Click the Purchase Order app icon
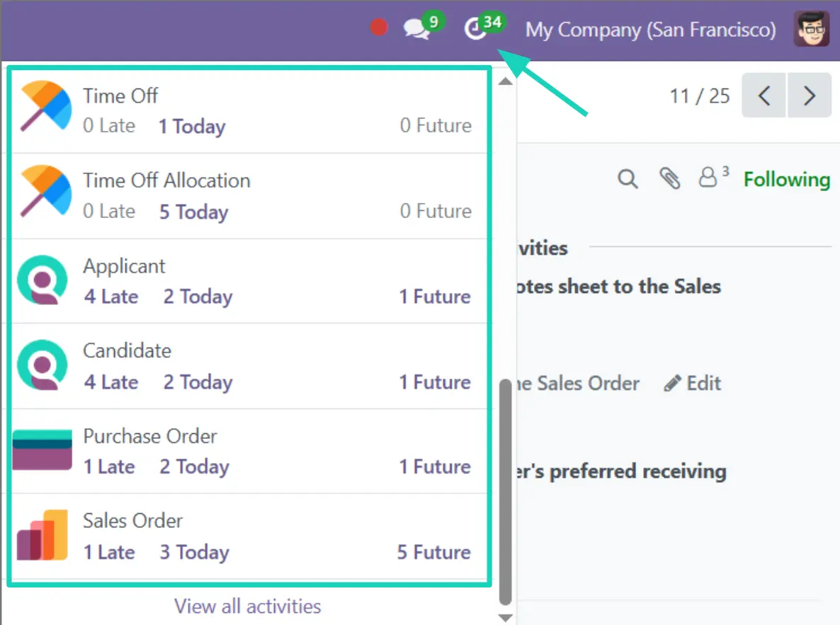The image size is (840, 625). [42, 450]
